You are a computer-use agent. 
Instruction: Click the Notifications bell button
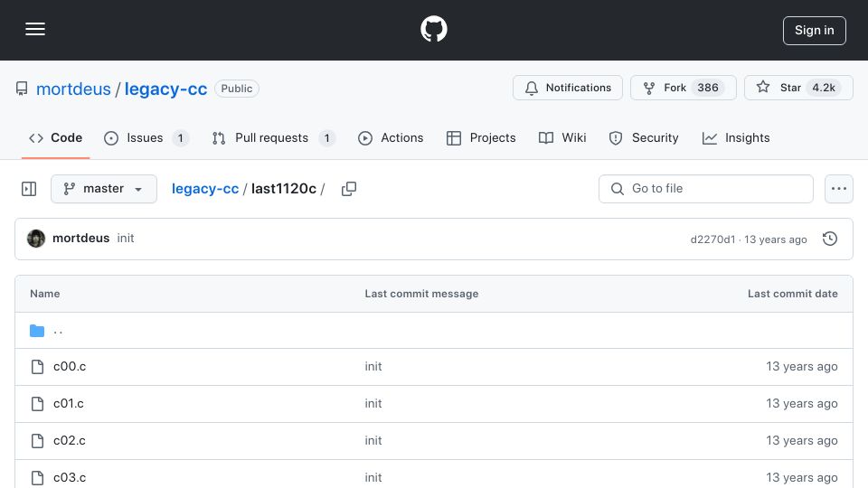click(568, 88)
